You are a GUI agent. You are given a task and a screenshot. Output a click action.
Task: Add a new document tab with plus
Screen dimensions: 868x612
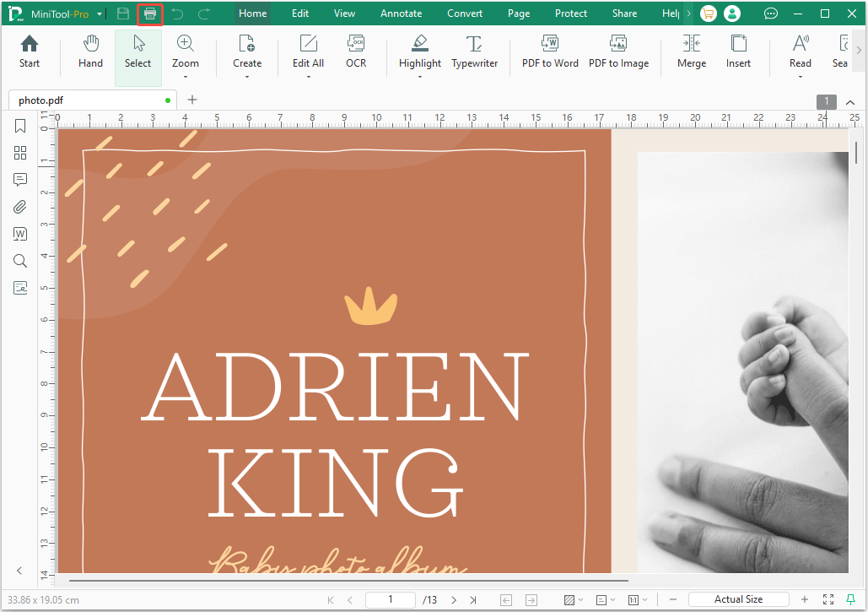coord(192,100)
